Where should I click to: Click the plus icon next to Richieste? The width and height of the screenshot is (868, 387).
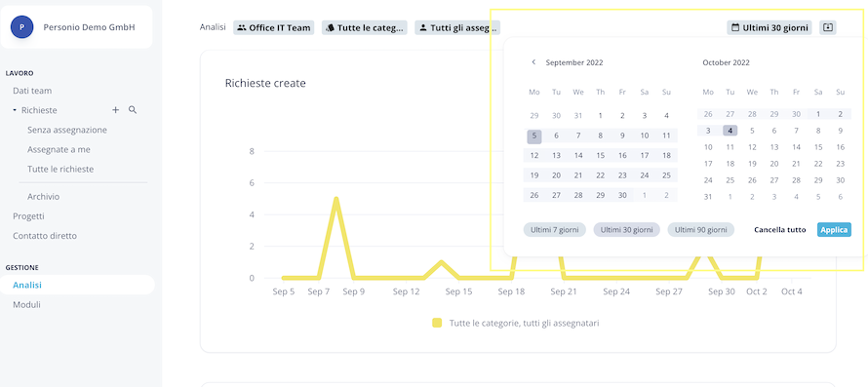point(116,110)
